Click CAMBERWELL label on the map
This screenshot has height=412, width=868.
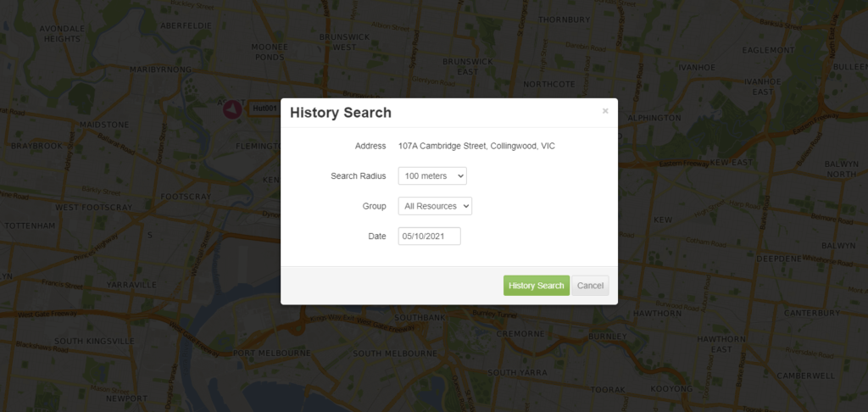point(805,376)
